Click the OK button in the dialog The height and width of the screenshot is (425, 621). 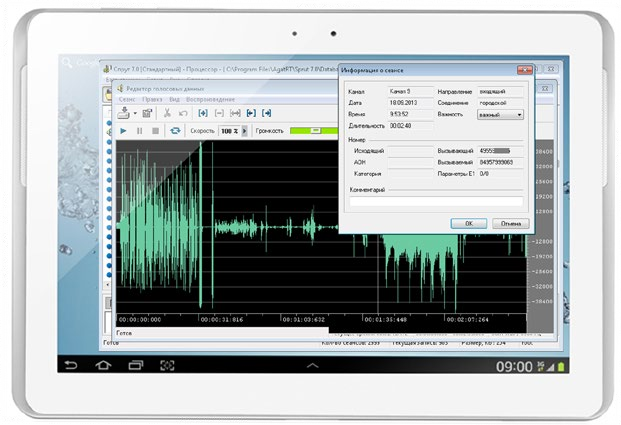[467, 224]
